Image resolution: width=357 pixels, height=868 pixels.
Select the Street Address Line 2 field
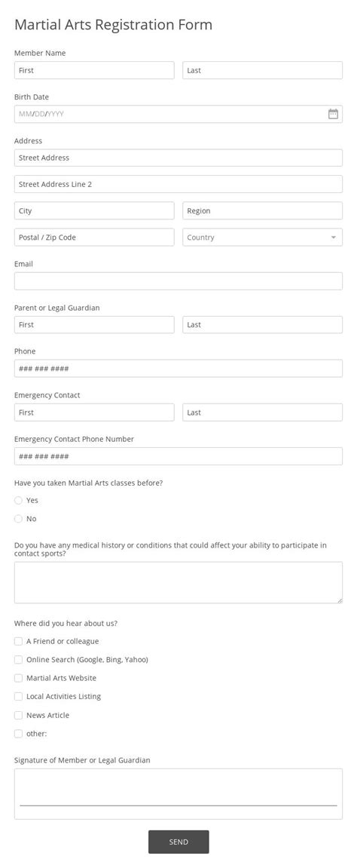coord(178,184)
